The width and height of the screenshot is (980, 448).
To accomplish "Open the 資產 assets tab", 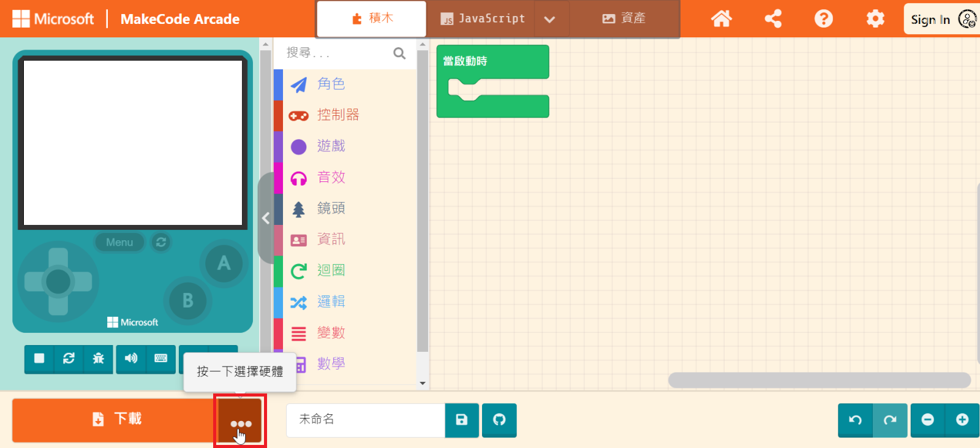I will [x=624, y=19].
